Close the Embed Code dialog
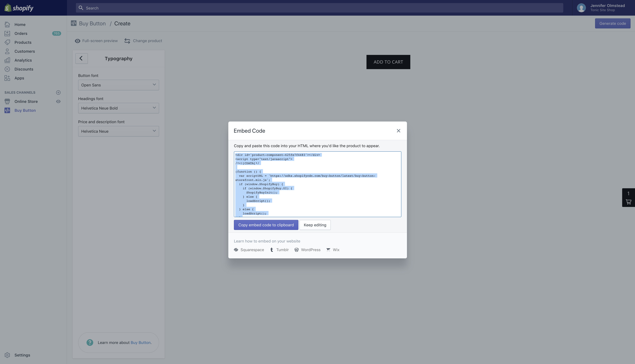The width and height of the screenshot is (635, 364). [x=398, y=131]
